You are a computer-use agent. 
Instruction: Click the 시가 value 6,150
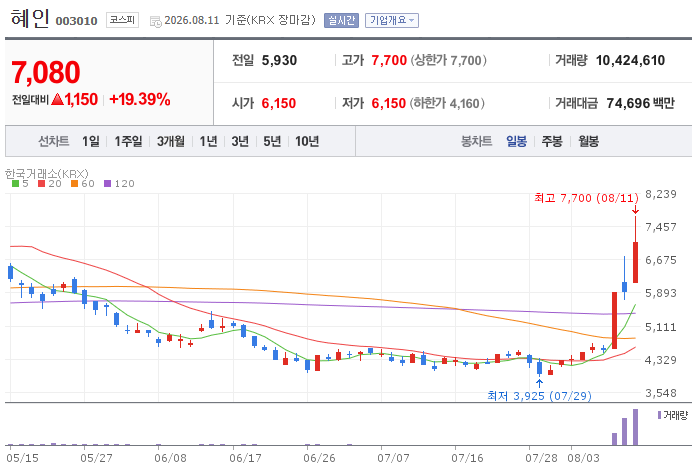278,103
